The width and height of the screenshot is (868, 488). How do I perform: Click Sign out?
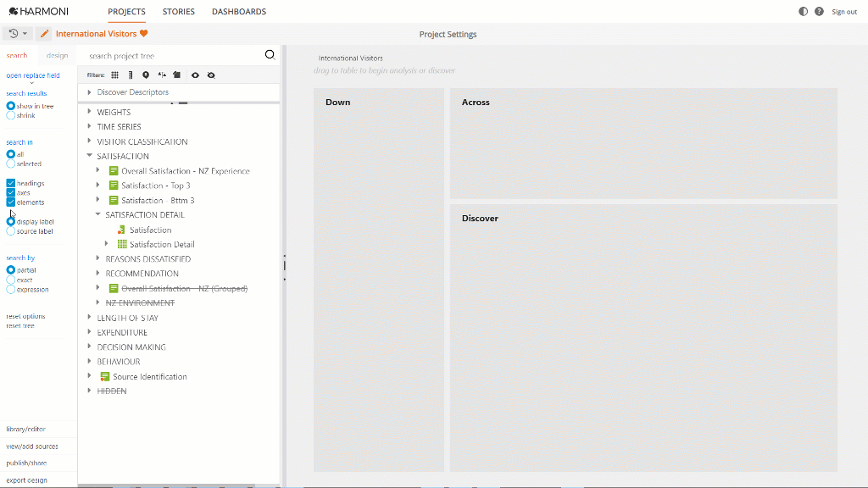(844, 12)
